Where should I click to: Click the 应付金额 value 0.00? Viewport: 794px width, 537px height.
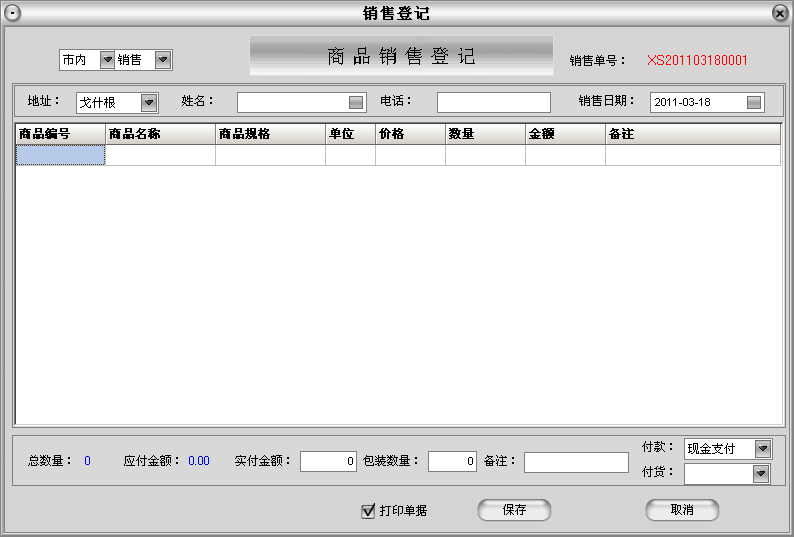[199, 461]
